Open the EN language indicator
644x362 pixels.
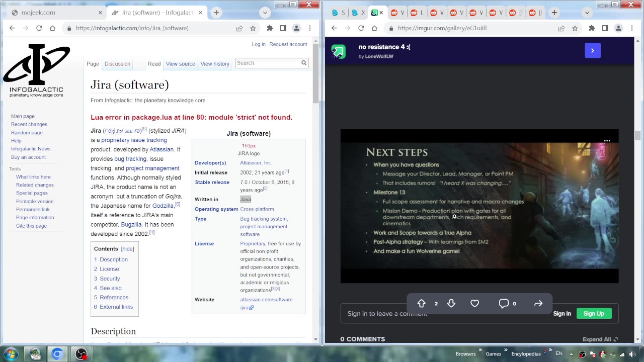[558, 354]
